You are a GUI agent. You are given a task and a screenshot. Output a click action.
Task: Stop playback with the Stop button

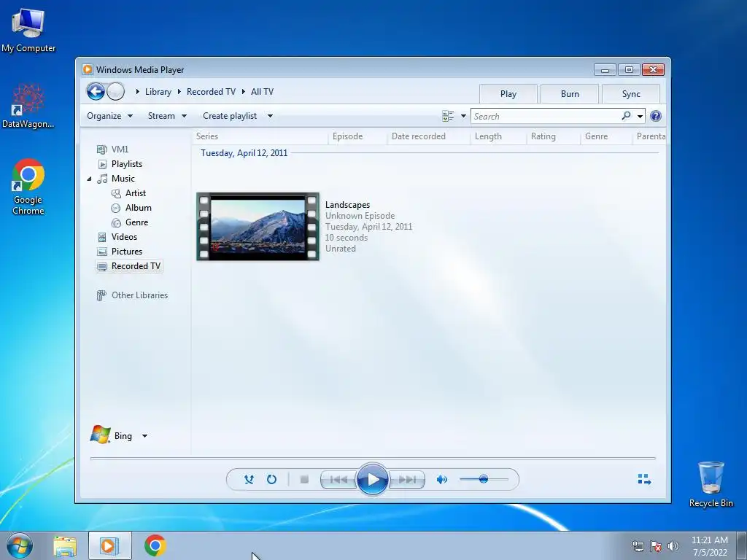pos(304,479)
